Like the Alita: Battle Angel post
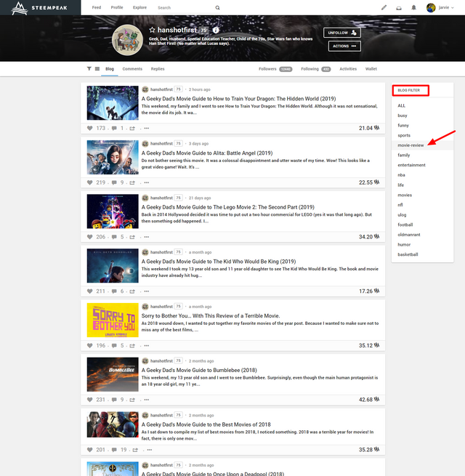This screenshot has width=465, height=476. (x=90, y=182)
